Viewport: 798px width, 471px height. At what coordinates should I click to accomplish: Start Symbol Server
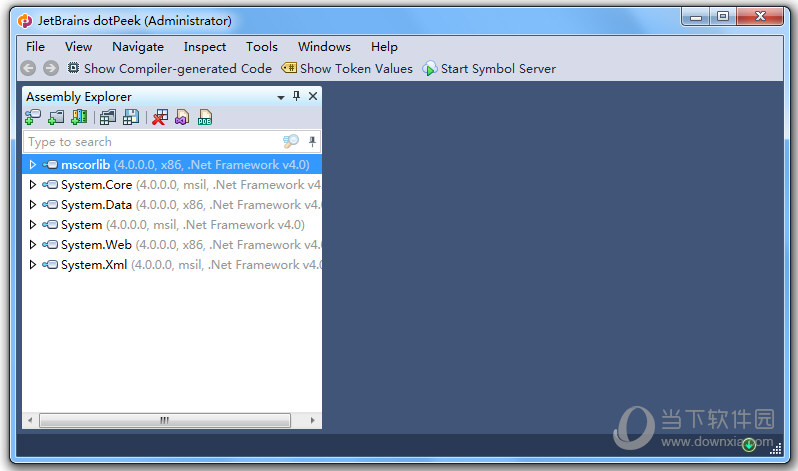(x=489, y=68)
